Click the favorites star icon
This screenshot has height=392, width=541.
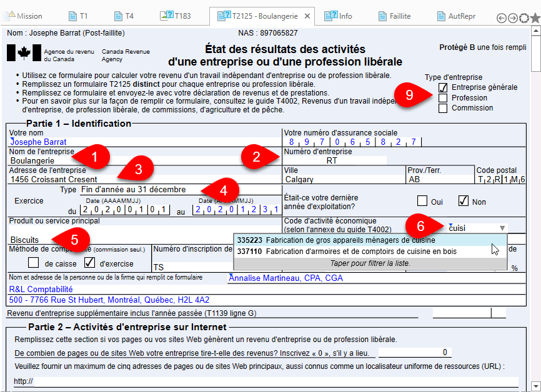(535, 17)
